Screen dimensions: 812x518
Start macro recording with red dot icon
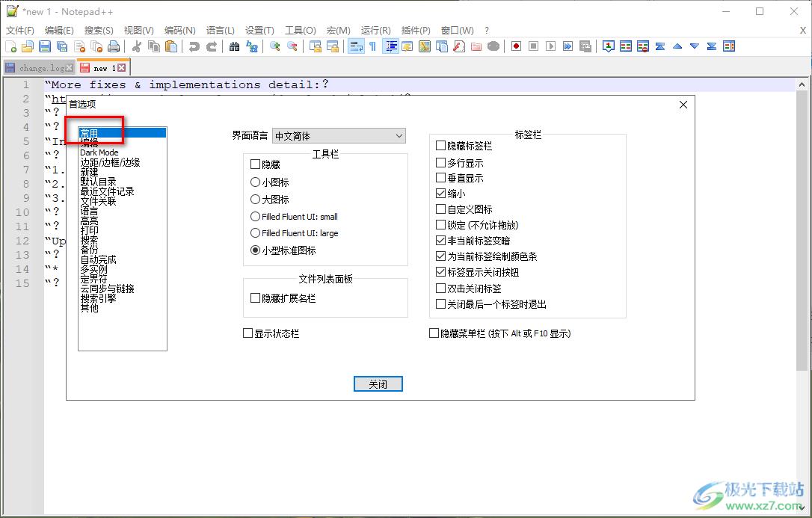pos(517,46)
